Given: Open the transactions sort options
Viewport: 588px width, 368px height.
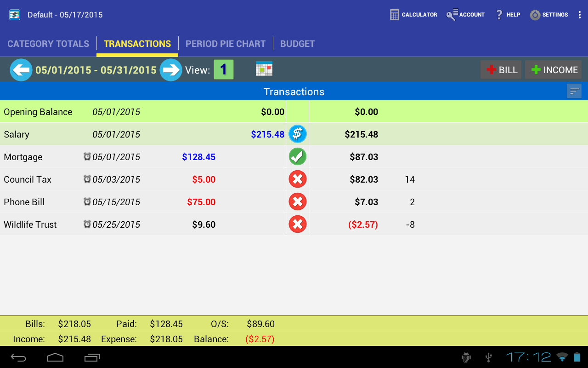Looking at the screenshot, I should (x=574, y=91).
